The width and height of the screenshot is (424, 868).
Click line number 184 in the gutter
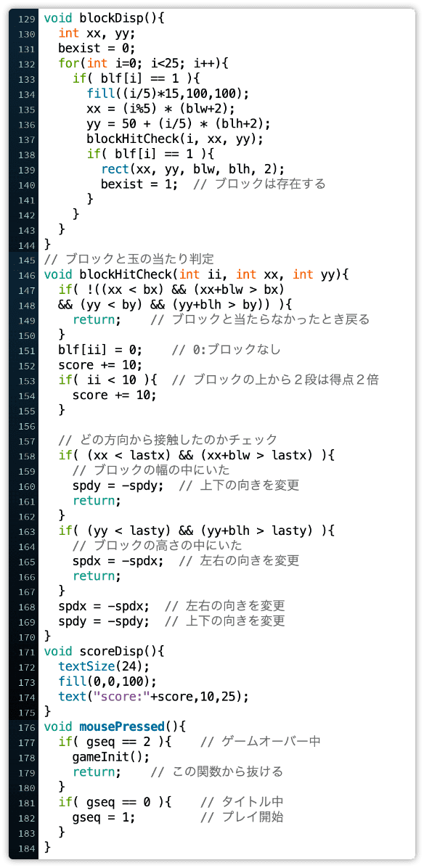[x=27, y=847]
